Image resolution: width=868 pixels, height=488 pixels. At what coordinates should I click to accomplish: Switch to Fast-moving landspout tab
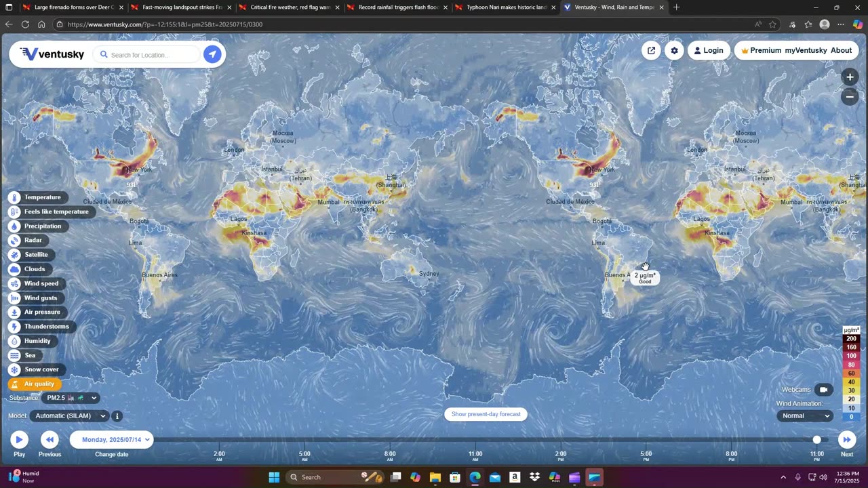(181, 7)
